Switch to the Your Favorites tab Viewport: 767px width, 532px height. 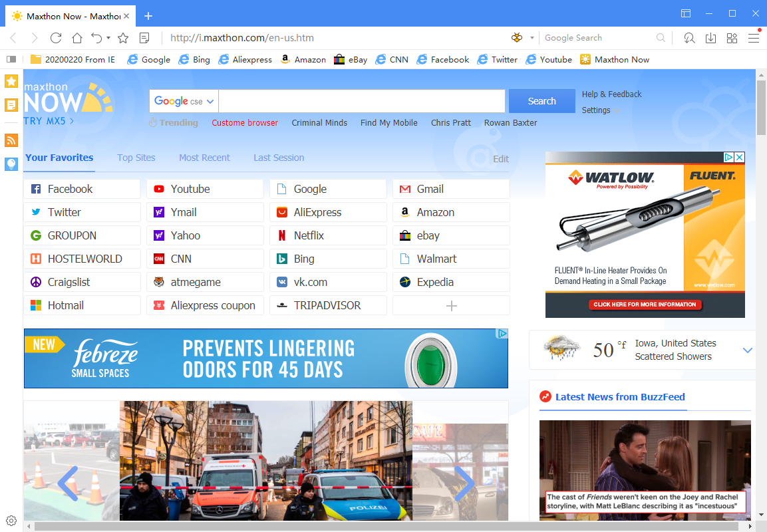tap(59, 158)
